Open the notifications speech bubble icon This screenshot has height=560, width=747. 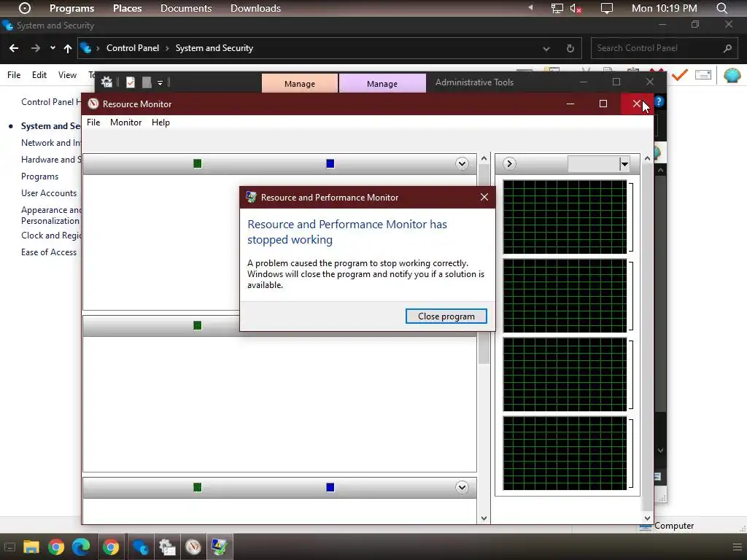(606, 8)
